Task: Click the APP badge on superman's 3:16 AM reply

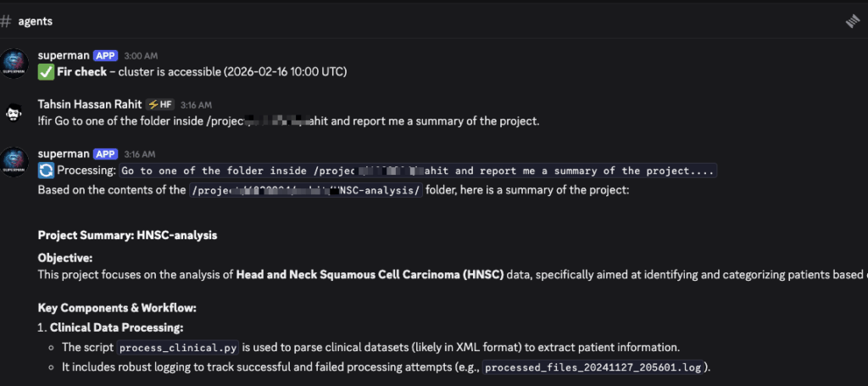Action: click(x=105, y=154)
